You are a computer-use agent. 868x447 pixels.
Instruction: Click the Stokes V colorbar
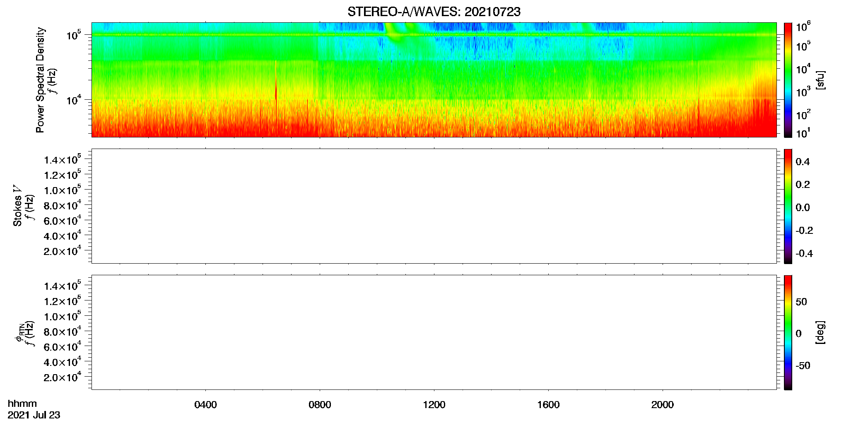788,206
